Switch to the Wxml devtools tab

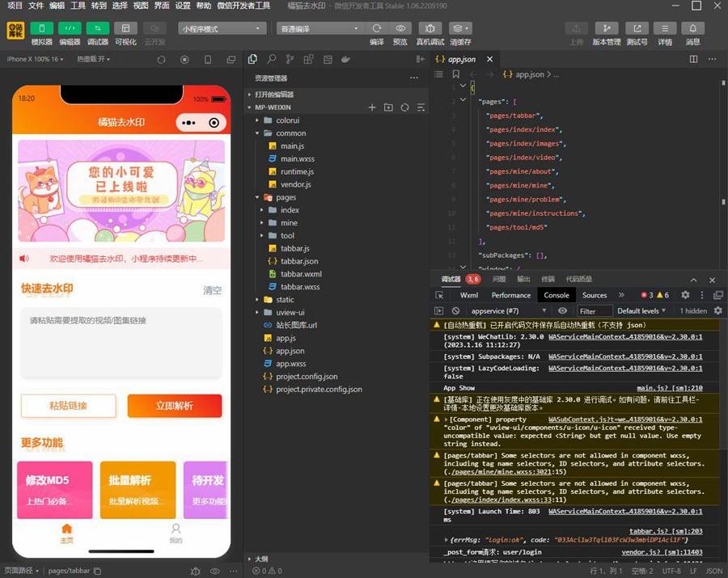469,295
